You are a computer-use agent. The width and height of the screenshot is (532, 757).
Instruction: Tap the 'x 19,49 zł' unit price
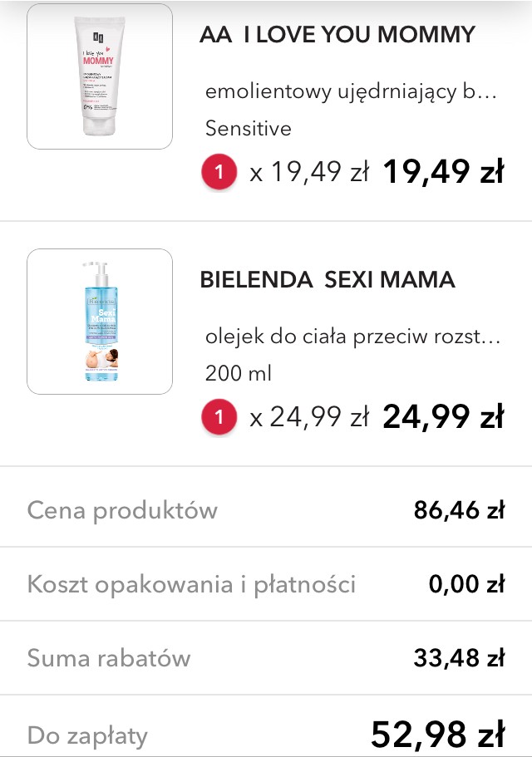coord(309,173)
